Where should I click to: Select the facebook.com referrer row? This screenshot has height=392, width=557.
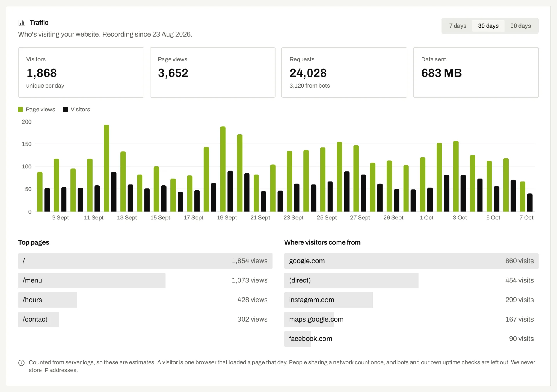(x=411, y=339)
